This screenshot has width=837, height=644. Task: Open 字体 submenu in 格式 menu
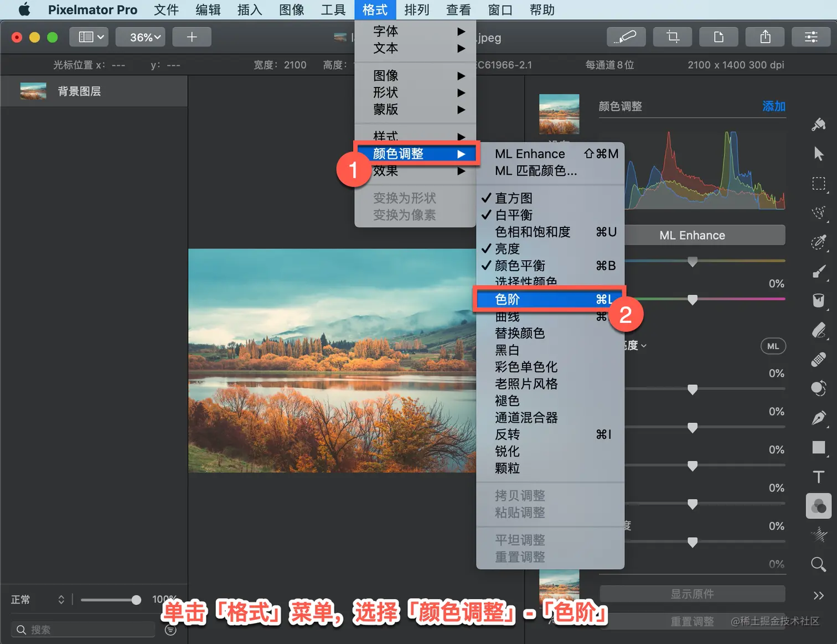click(415, 31)
